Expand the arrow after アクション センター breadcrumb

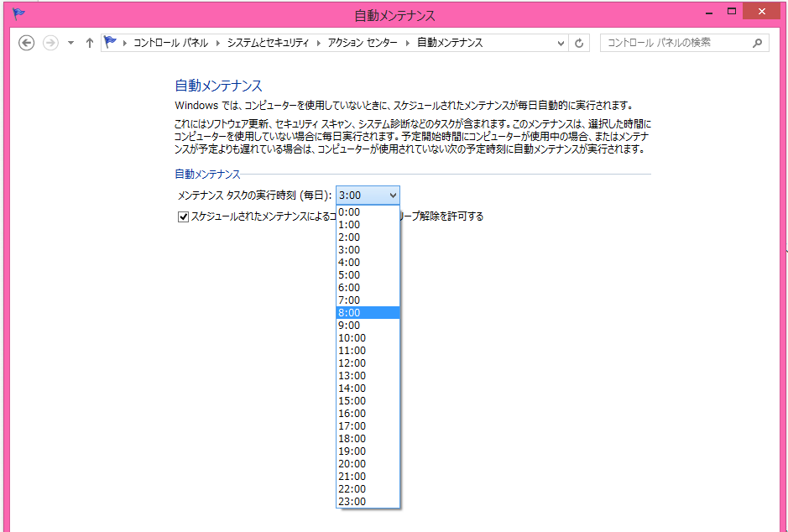click(x=408, y=43)
